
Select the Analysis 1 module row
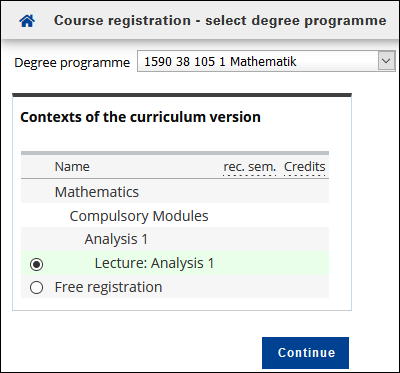[175, 239]
